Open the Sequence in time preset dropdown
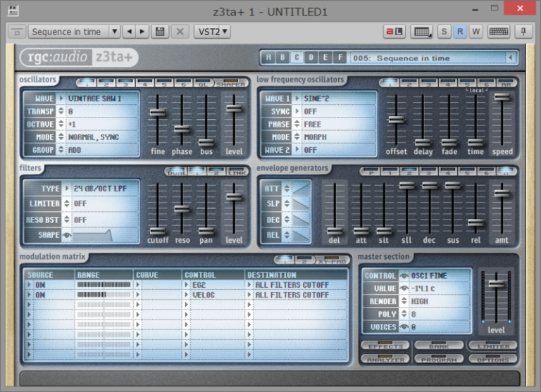The image size is (541, 392). click(x=114, y=32)
